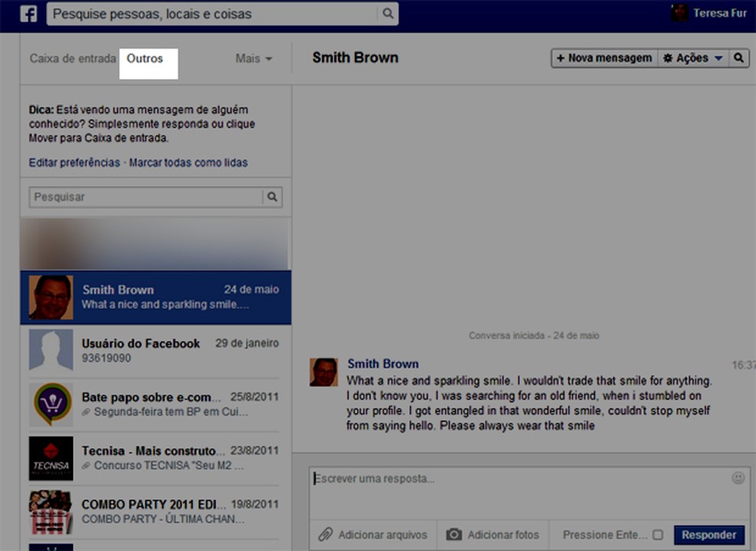Open the Tecnisa - Mais construto conversation
The width and height of the screenshot is (756, 551).
156,458
